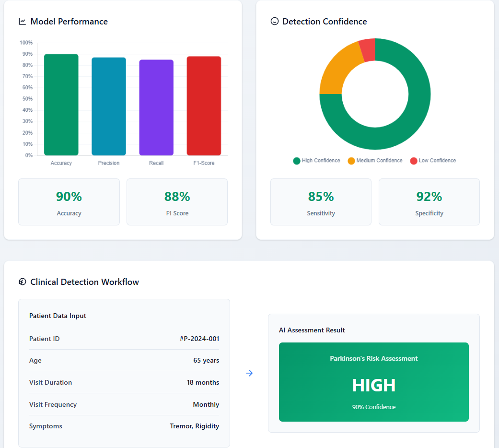Click the HIGH risk assessment result panel
Screen dimensions: 499x448
click(x=373, y=382)
